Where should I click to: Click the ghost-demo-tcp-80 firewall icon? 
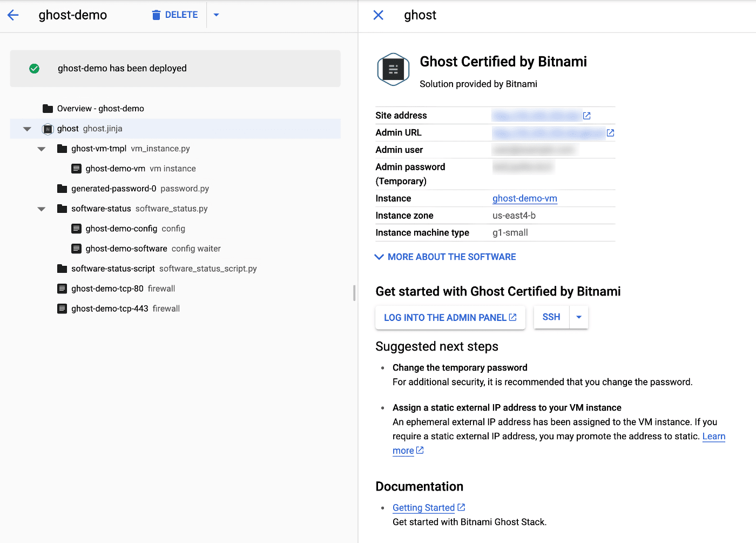(x=62, y=289)
